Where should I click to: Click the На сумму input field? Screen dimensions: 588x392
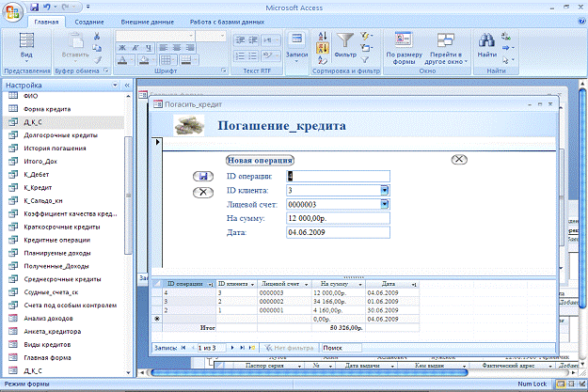click(338, 218)
